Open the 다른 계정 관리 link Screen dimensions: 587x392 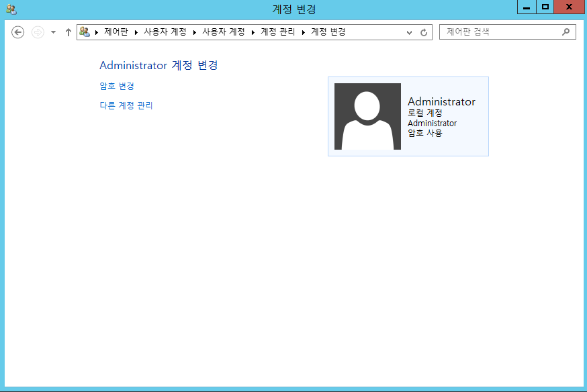(x=126, y=105)
